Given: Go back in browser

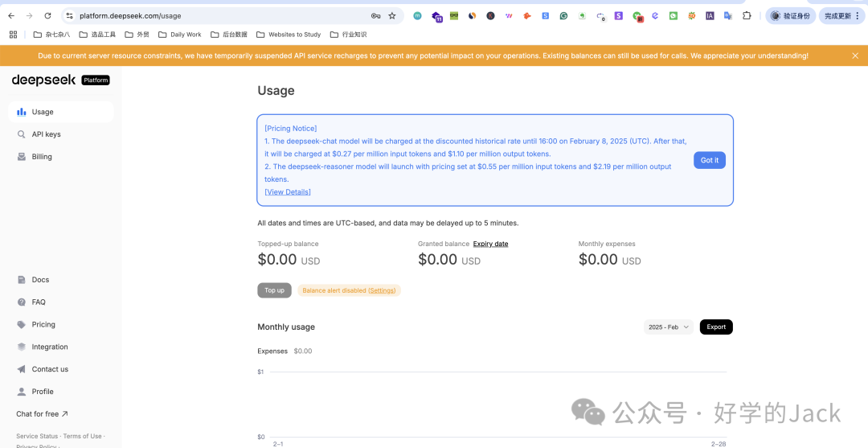Looking at the screenshot, I should pos(11,16).
